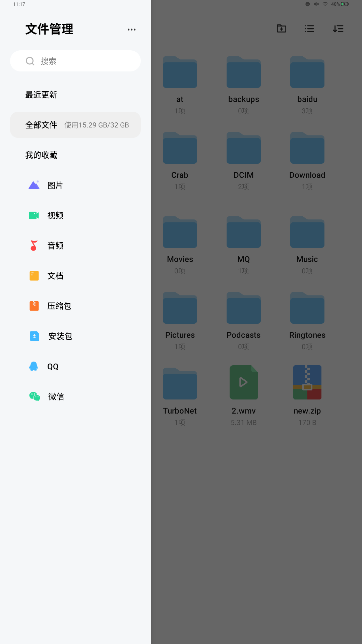The image size is (362, 644).
Task: Click the 文件管理 title
Action: click(49, 29)
